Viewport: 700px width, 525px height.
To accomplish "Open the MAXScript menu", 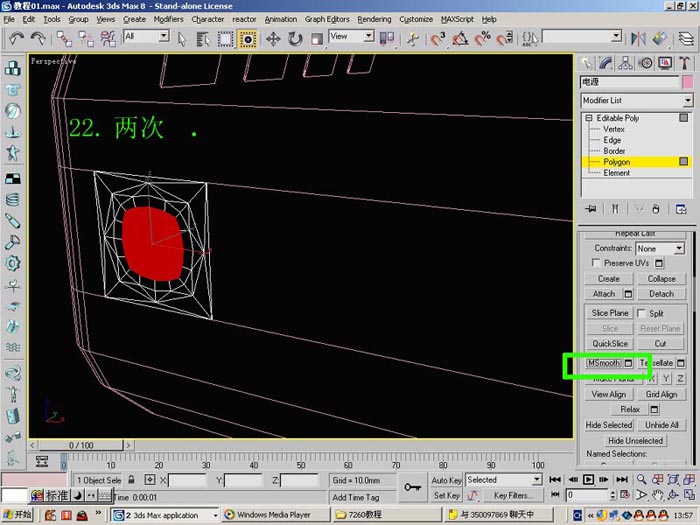I will coord(457,19).
